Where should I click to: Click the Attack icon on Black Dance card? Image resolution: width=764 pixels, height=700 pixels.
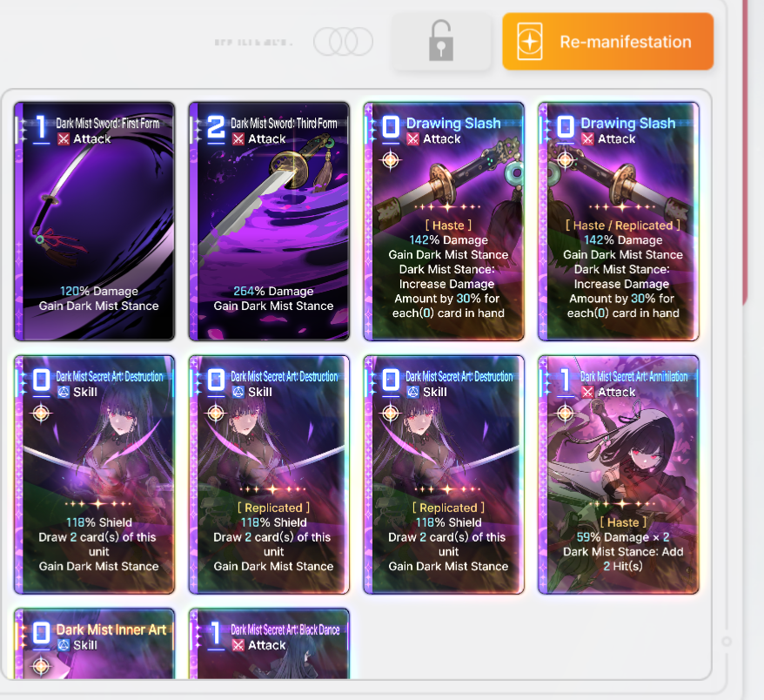click(238, 645)
